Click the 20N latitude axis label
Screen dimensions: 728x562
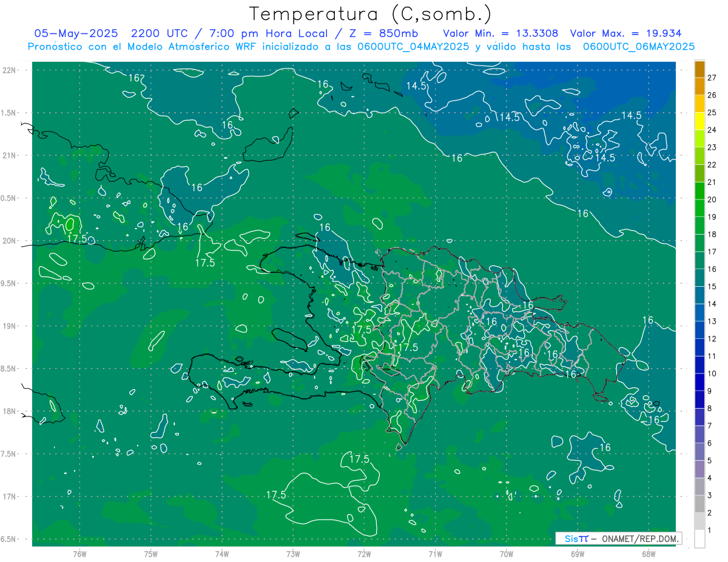click(10, 241)
